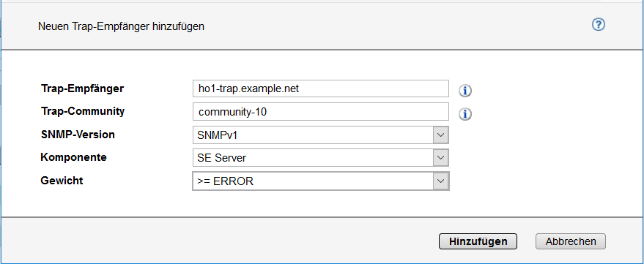Click the info icon beside Trap-Community field
The width and height of the screenshot is (644, 264).
(x=465, y=114)
